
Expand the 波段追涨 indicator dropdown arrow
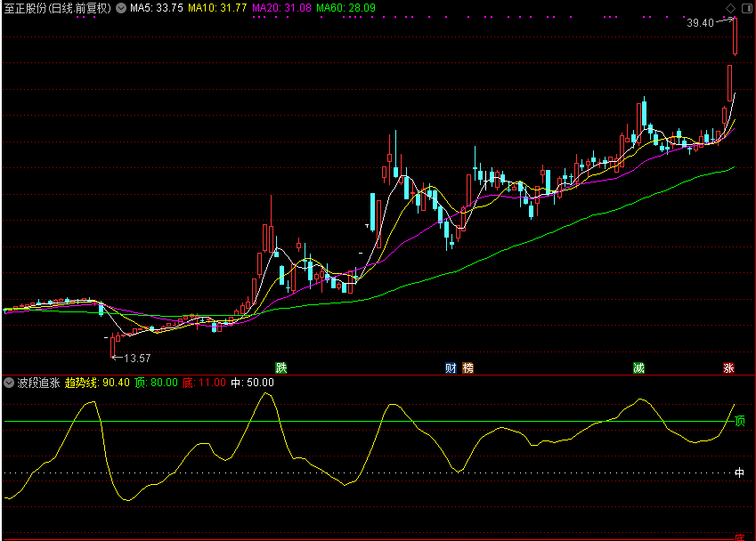click(x=9, y=383)
